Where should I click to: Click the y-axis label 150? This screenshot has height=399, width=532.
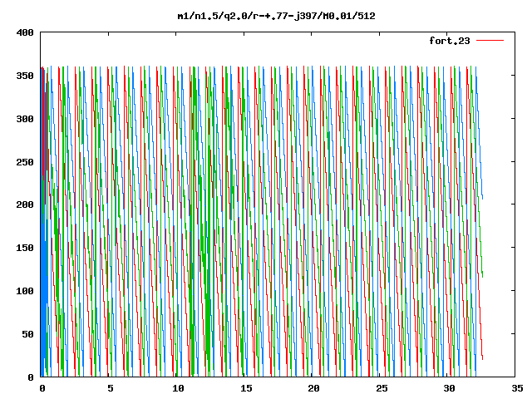coord(25,248)
